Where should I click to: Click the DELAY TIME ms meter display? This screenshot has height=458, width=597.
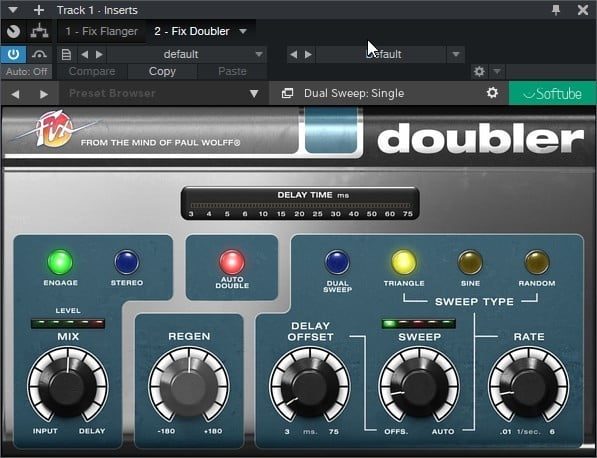[300, 204]
